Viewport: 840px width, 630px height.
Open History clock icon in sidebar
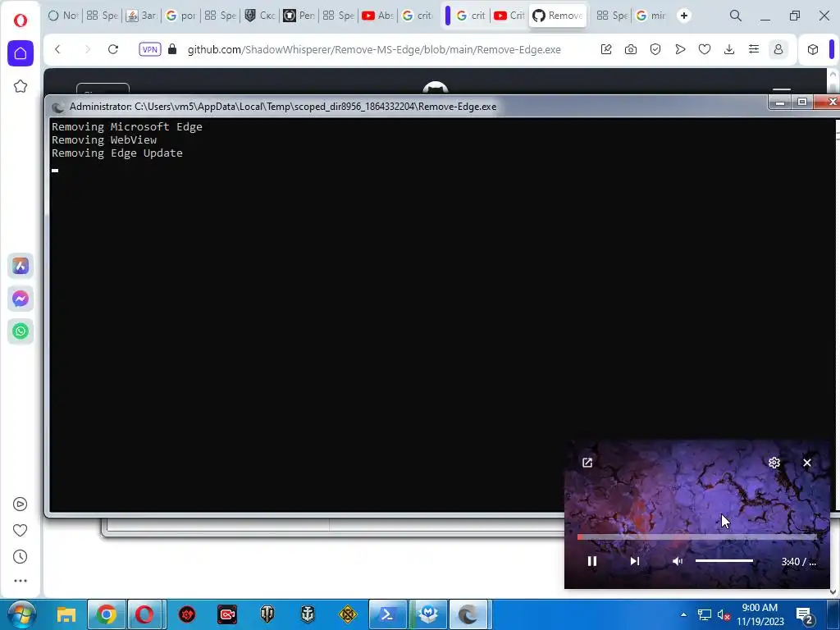click(20, 557)
